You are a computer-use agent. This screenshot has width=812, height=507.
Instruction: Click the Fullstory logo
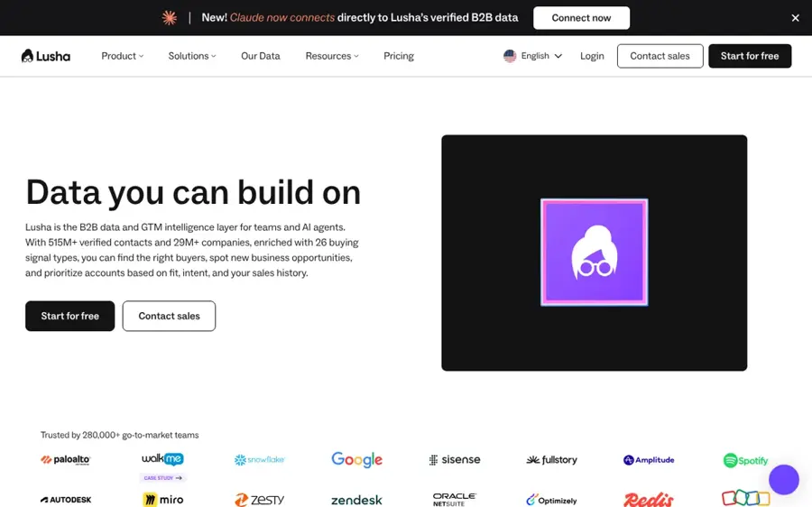[551, 459]
